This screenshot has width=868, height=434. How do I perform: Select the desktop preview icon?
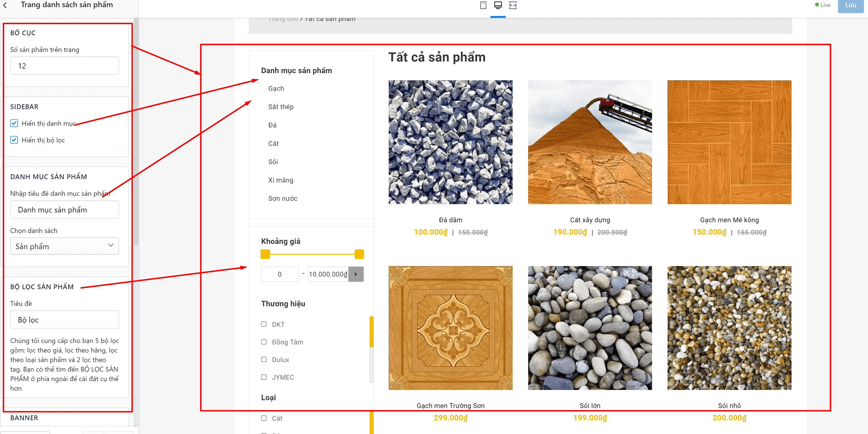[x=498, y=5]
